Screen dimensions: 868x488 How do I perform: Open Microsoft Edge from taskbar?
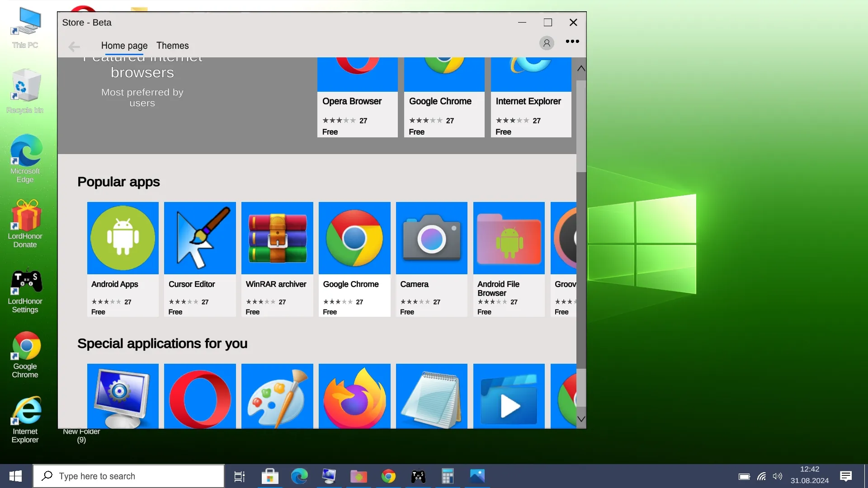coord(299,476)
